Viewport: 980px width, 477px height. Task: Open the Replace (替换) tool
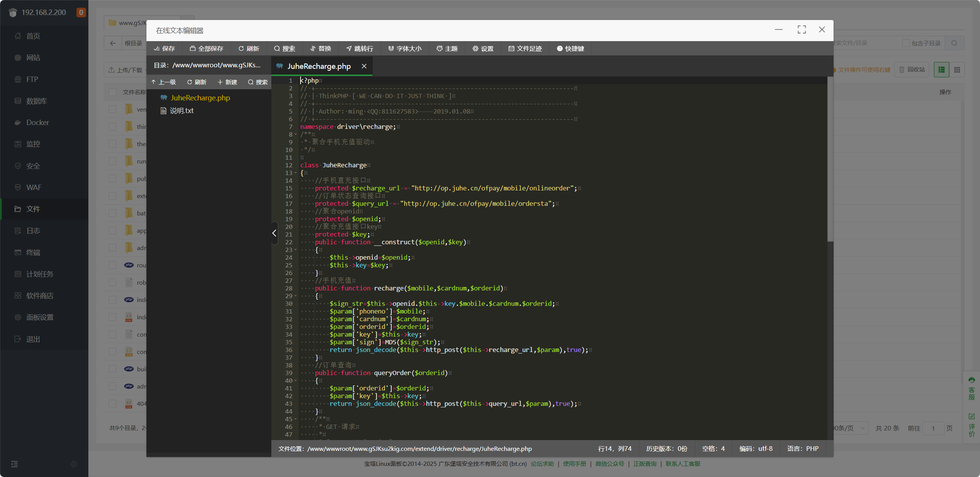[x=321, y=48]
